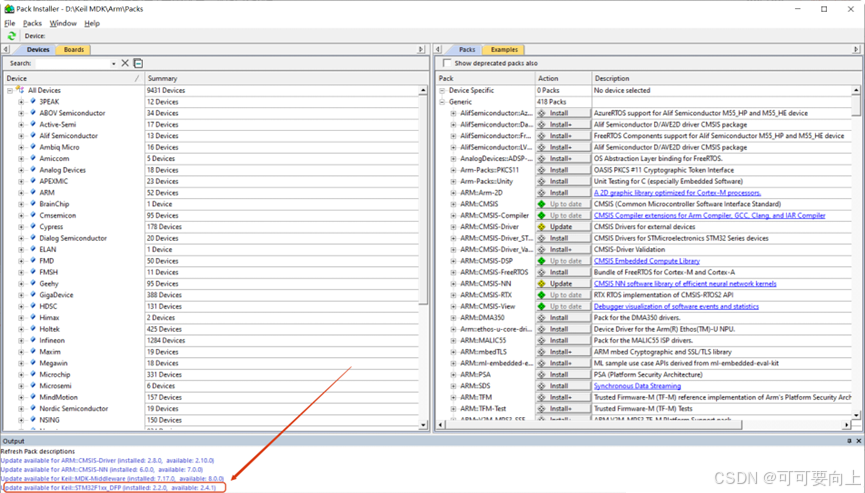Click scroll-right arrow of the Devices tab strip

420,49
